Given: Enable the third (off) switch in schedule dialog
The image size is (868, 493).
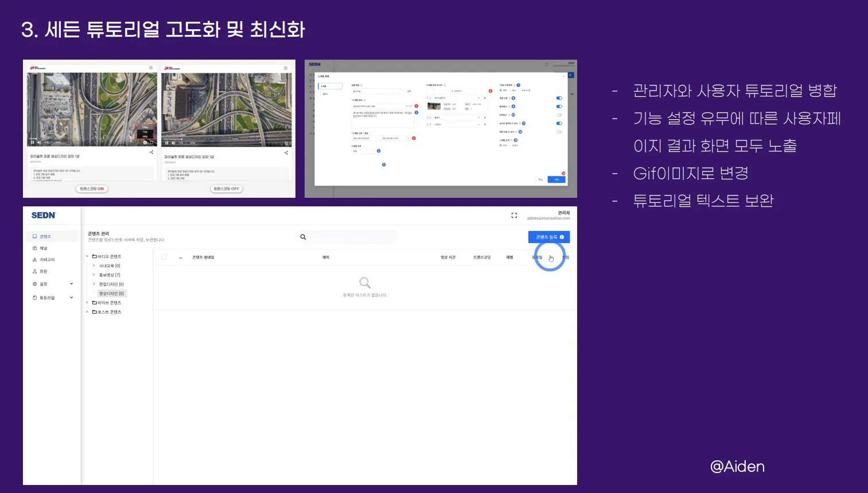Looking at the screenshot, I should [x=559, y=115].
